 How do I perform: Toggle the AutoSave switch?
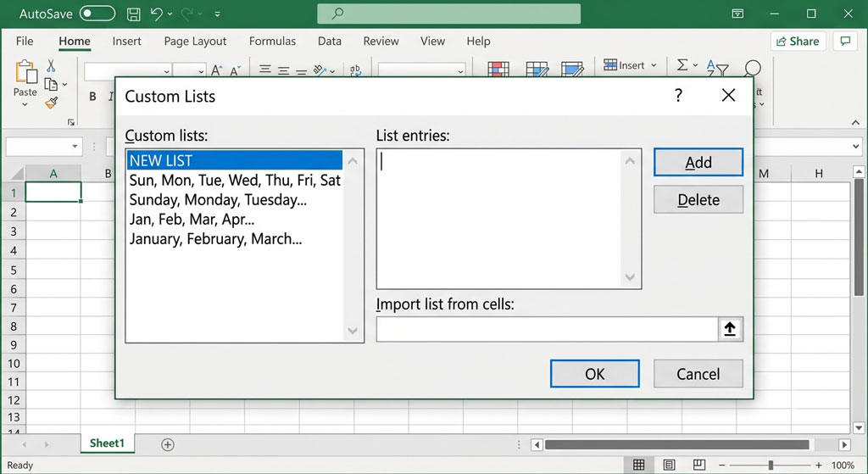point(97,14)
